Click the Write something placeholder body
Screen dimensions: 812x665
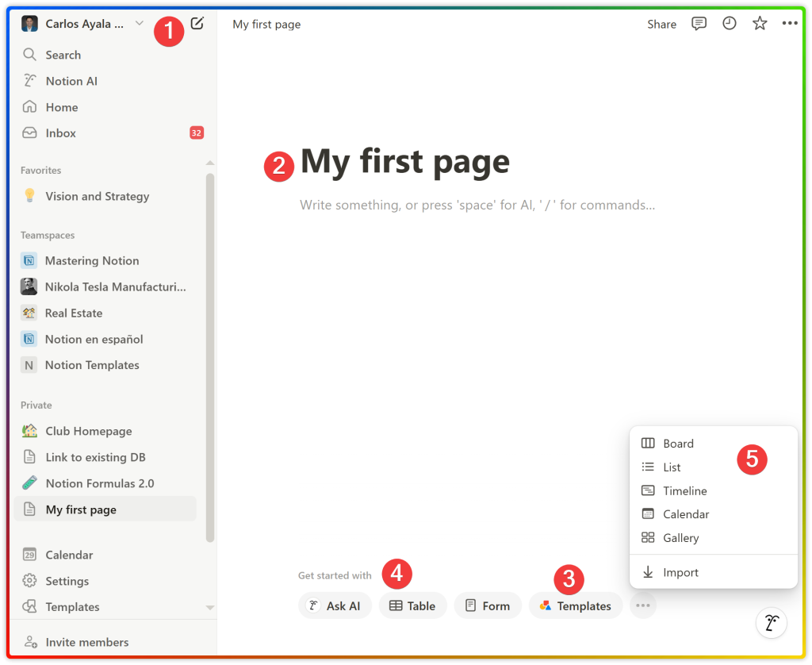point(477,206)
